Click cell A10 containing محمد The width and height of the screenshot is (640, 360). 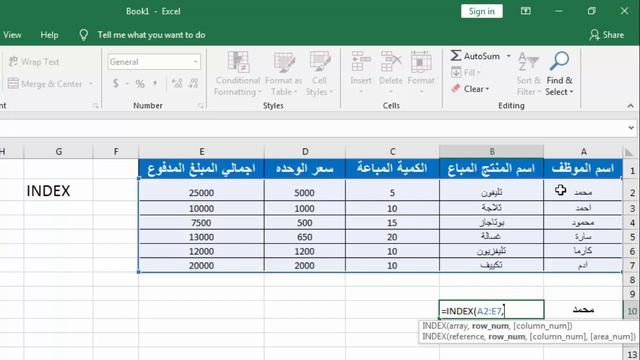[583, 310]
